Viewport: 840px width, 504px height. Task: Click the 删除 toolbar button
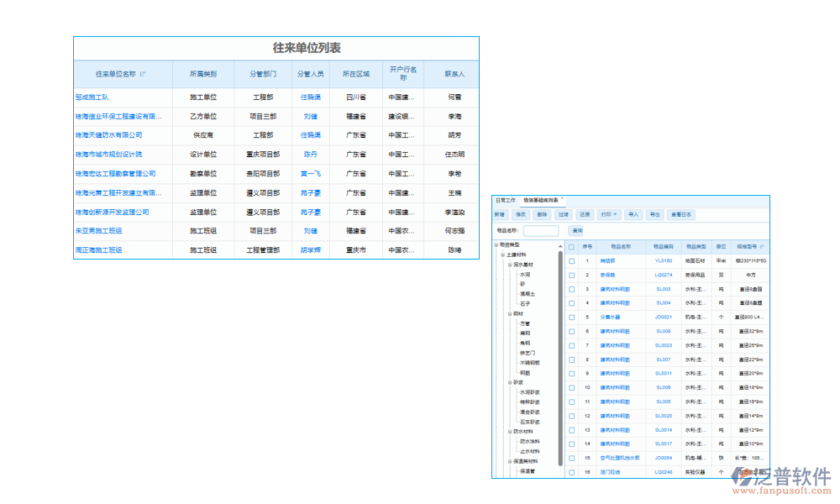543,215
